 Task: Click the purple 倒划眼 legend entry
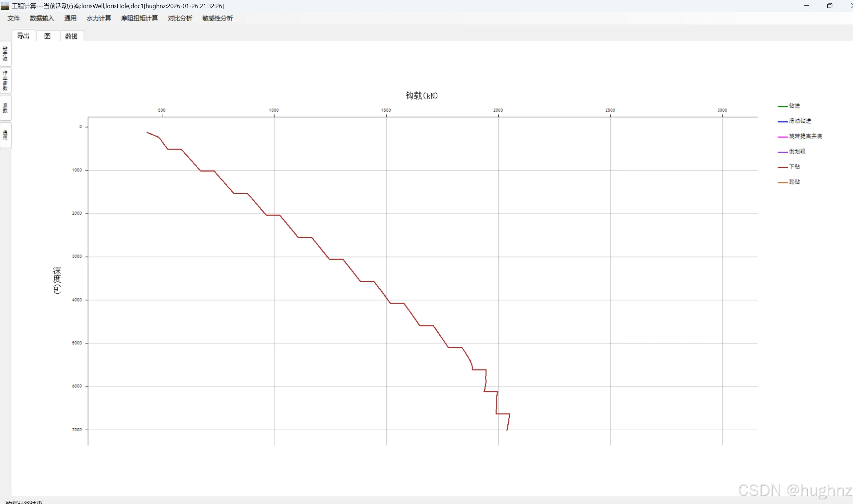coord(797,151)
